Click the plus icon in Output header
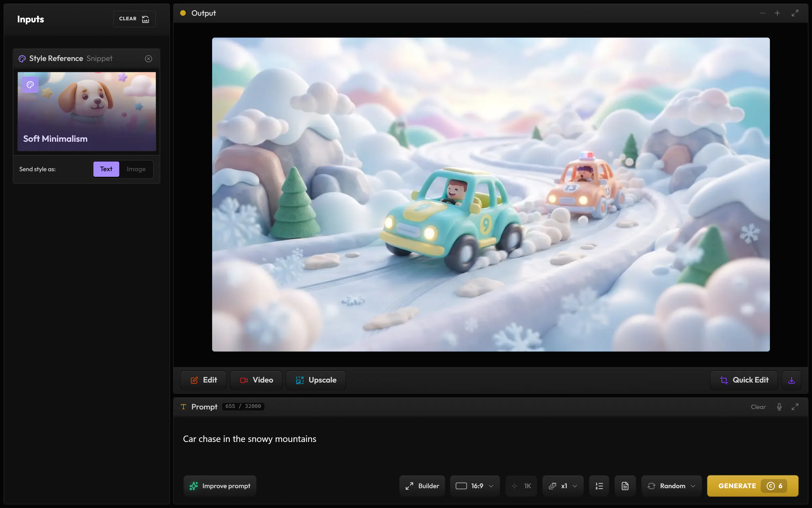Image resolution: width=812 pixels, height=508 pixels. (x=777, y=13)
